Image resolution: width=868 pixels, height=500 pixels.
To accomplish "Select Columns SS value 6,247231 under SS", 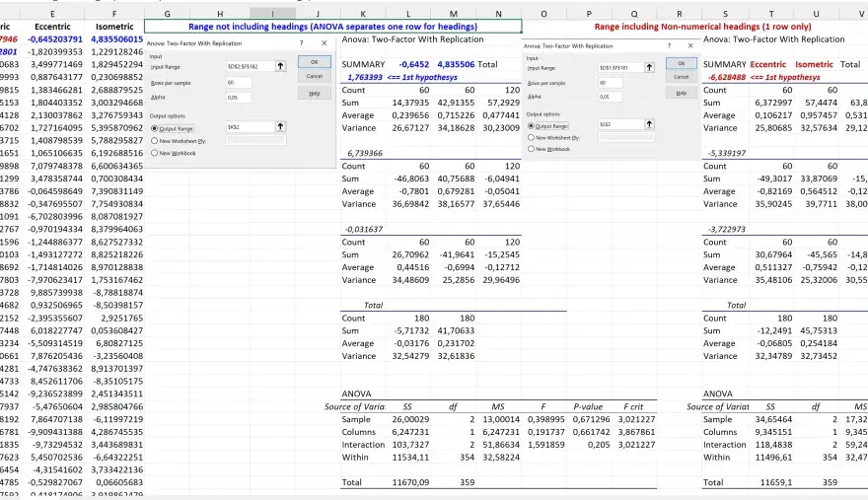I will (x=408, y=432).
